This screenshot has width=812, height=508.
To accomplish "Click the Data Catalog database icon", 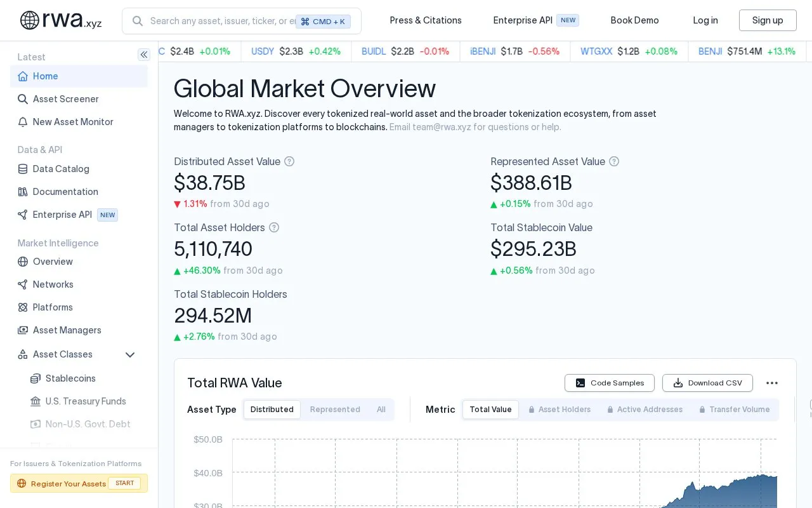I will click(23, 169).
